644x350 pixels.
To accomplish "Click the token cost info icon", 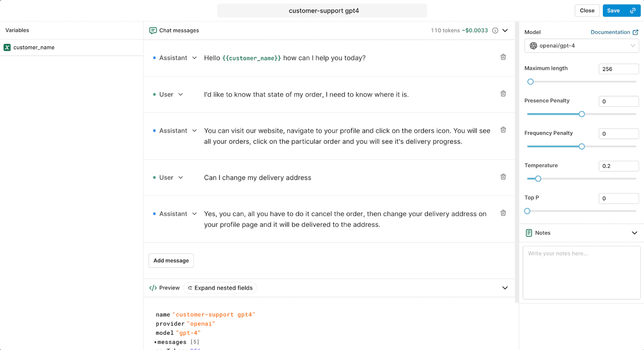I will [495, 30].
